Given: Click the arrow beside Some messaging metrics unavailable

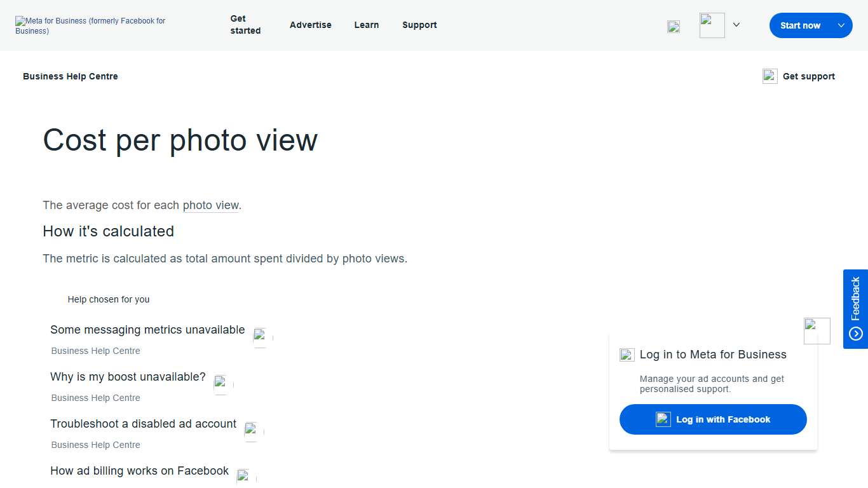Looking at the screenshot, I should [260, 337].
